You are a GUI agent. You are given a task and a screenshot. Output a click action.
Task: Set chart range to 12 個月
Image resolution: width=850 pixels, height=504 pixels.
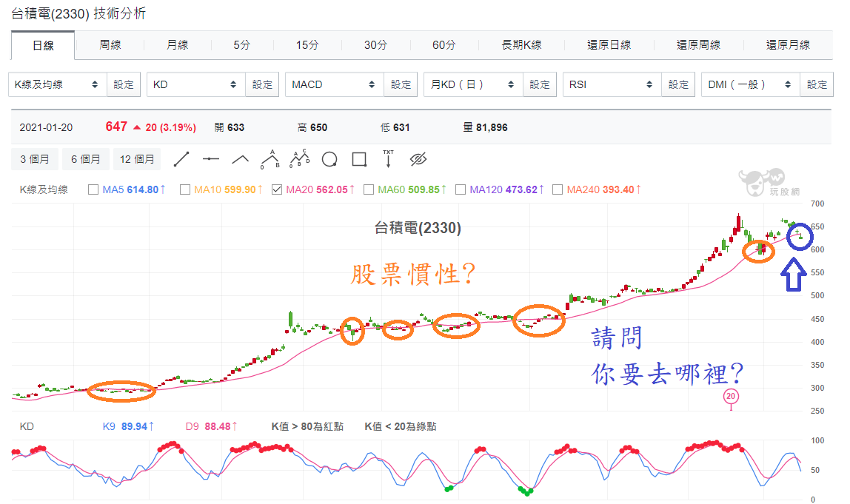pos(137,159)
